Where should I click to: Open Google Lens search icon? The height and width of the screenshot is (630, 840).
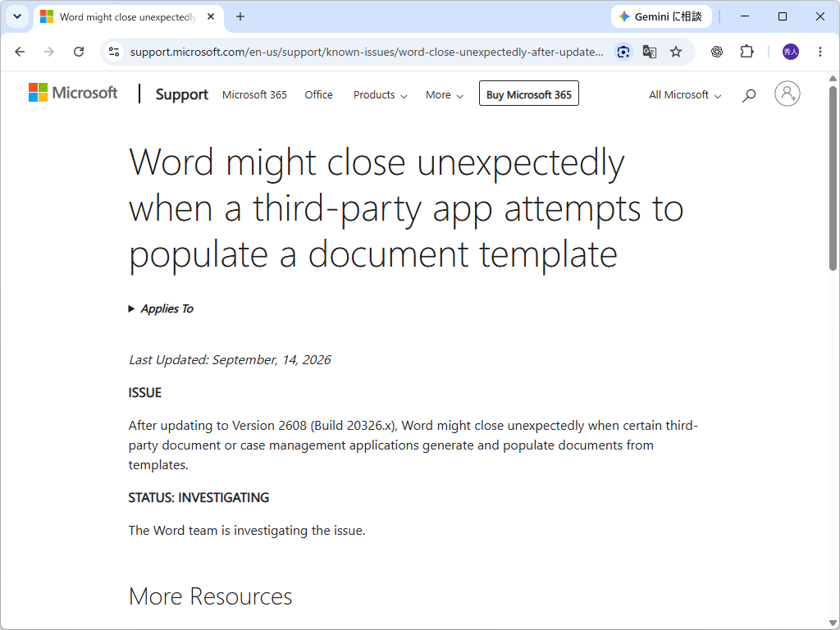(623, 52)
